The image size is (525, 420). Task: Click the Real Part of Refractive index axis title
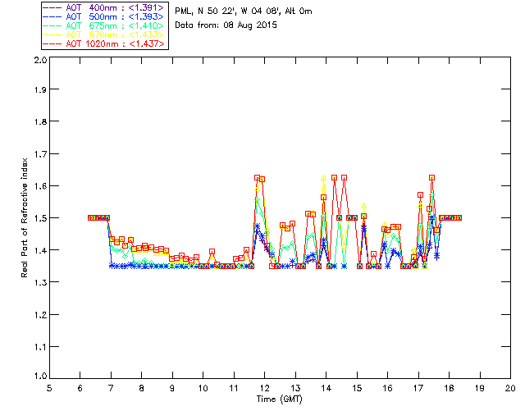tap(24, 217)
